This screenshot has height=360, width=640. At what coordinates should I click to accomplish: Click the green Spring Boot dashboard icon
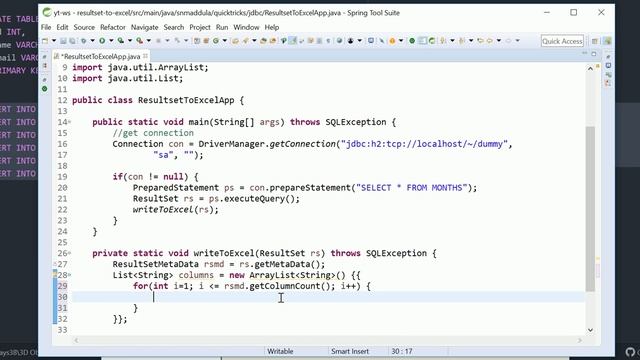[412, 41]
